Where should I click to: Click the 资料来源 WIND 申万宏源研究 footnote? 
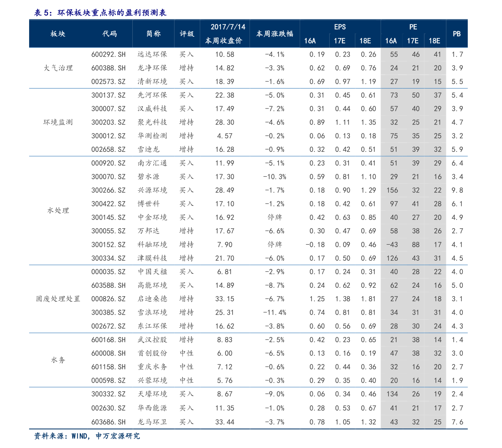tap(87, 436)
